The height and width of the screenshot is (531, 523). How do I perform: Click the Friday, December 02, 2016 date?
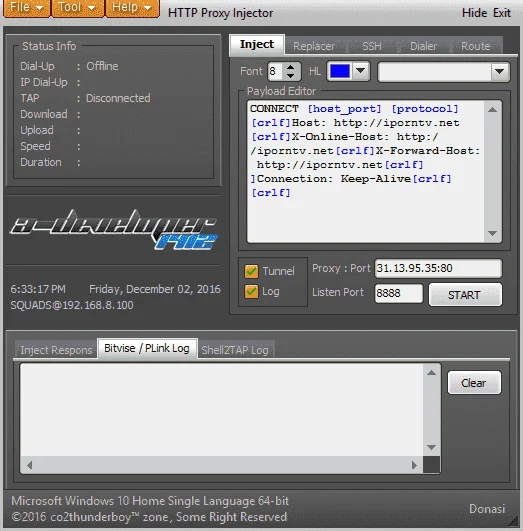(x=155, y=289)
